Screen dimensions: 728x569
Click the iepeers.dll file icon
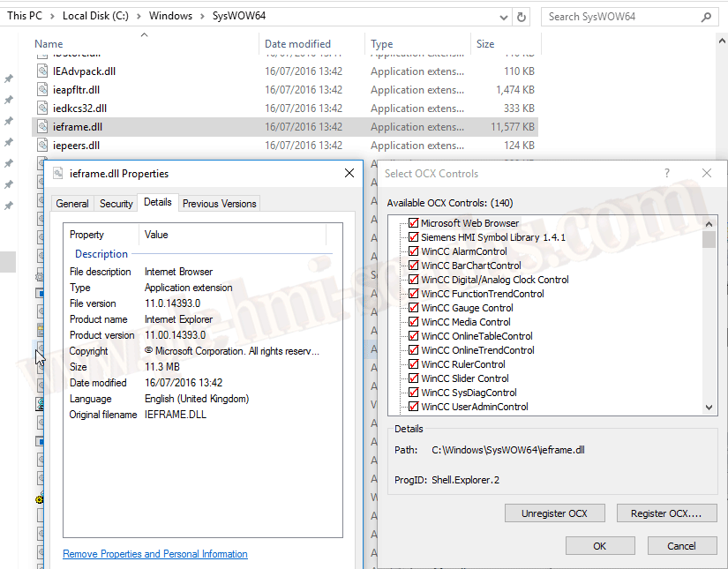pos(43,146)
